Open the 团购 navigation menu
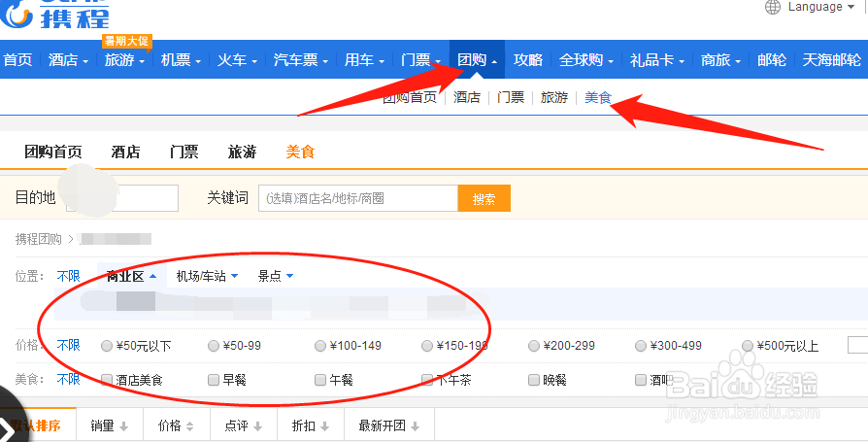868x442 pixels. click(x=477, y=60)
